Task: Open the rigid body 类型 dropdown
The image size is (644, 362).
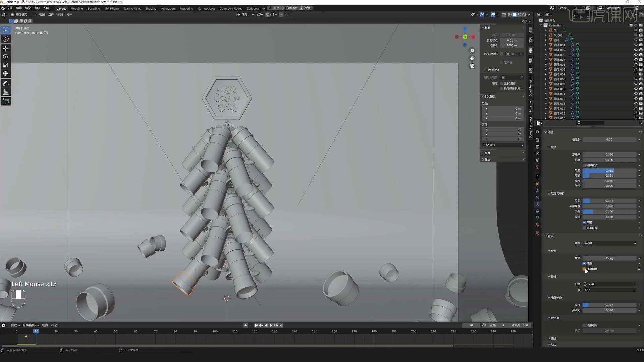Action: point(609,243)
